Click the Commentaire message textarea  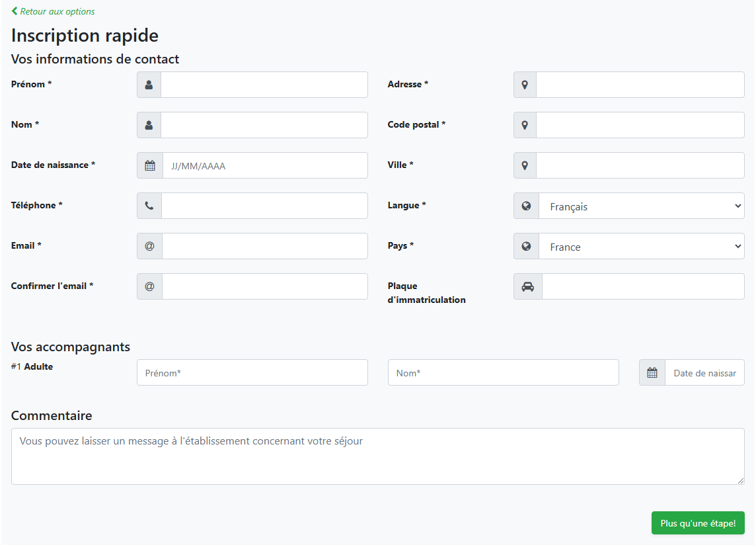[x=377, y=456]
